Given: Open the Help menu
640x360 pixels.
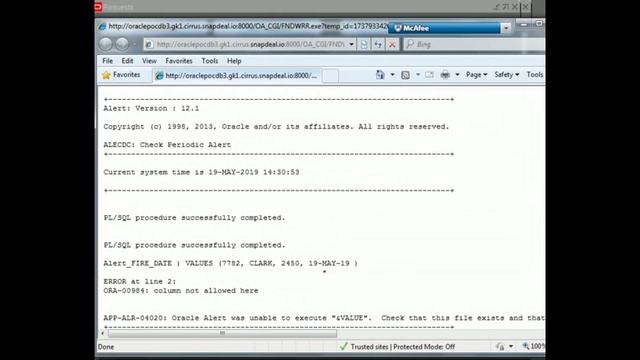Looking at the screenshot, I should (234, 61).
